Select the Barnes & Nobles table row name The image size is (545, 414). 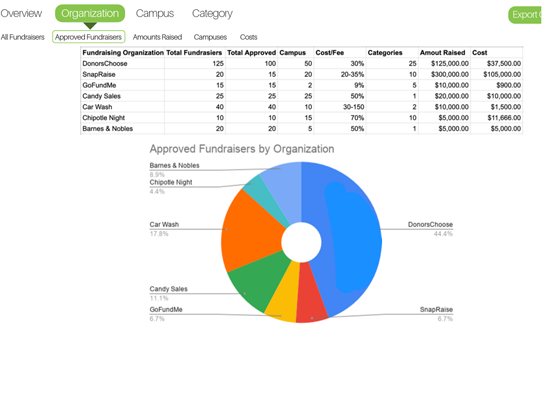pos(107,129)
